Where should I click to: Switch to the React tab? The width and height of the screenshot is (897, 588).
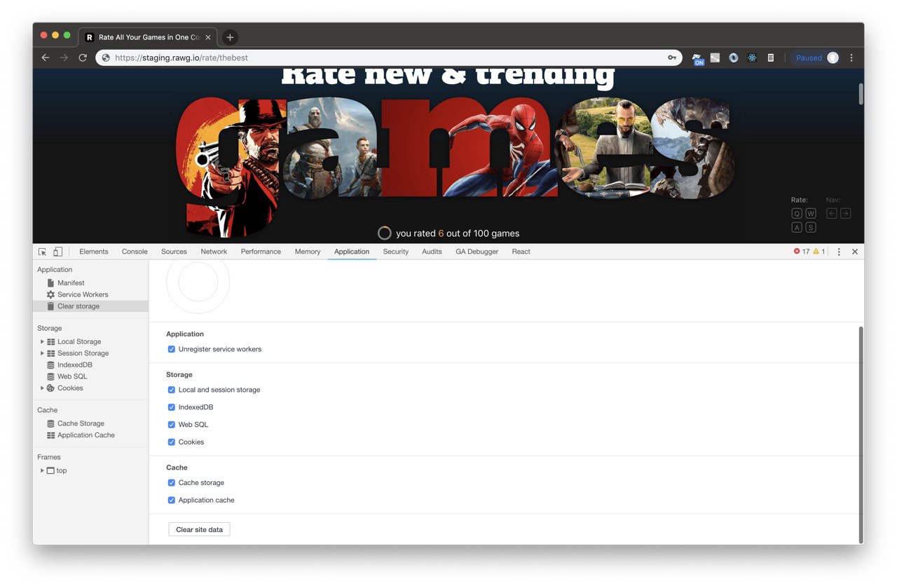click(521, 252)
